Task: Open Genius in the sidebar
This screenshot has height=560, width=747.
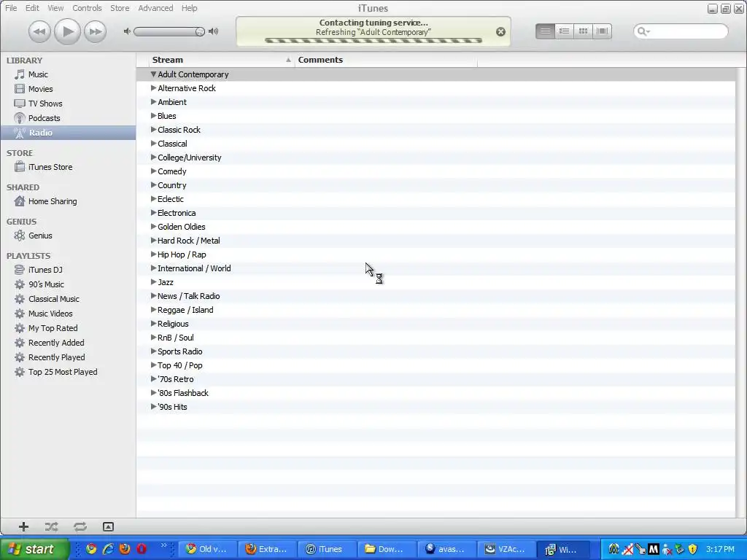Action: tap(68, 236)
